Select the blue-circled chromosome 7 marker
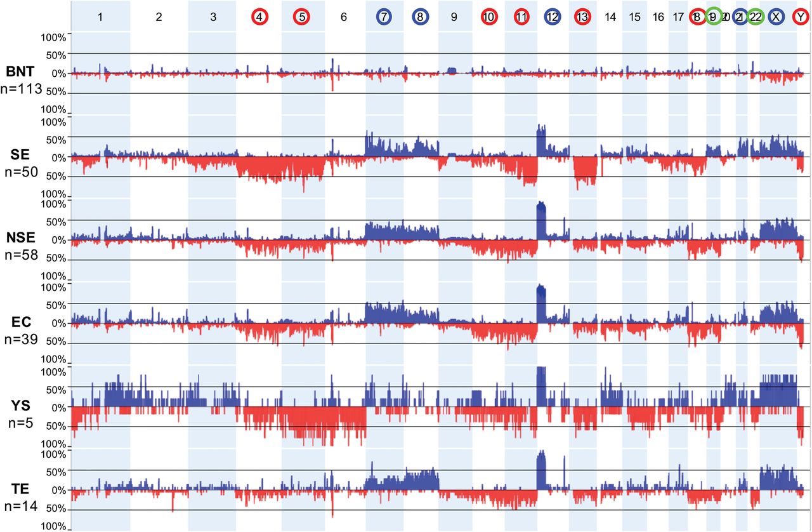The image size is (812, 532). coord(384,18)
